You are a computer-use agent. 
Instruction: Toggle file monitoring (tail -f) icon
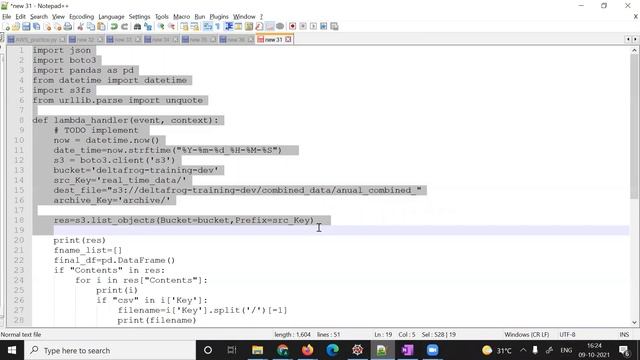(280, 27)
